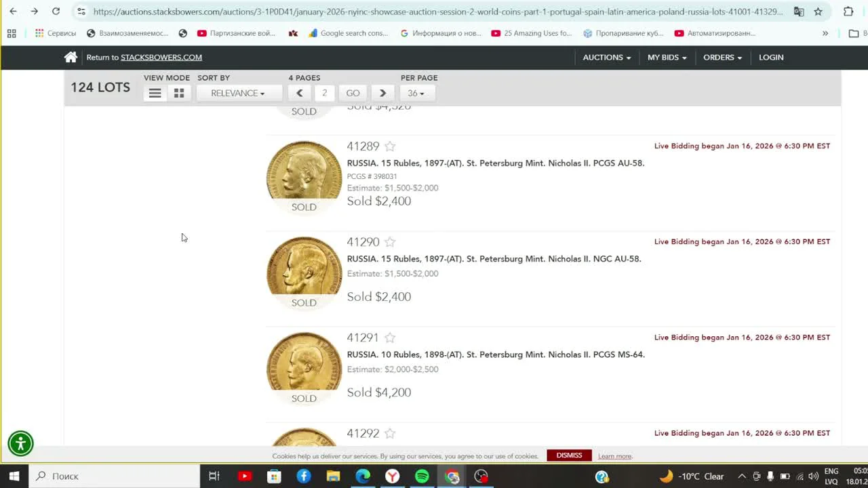This screenshot has width=868, height=488.
Task: Expand hidden icons in the system tray
Action: pyautogui.click(x=741, y=476)
